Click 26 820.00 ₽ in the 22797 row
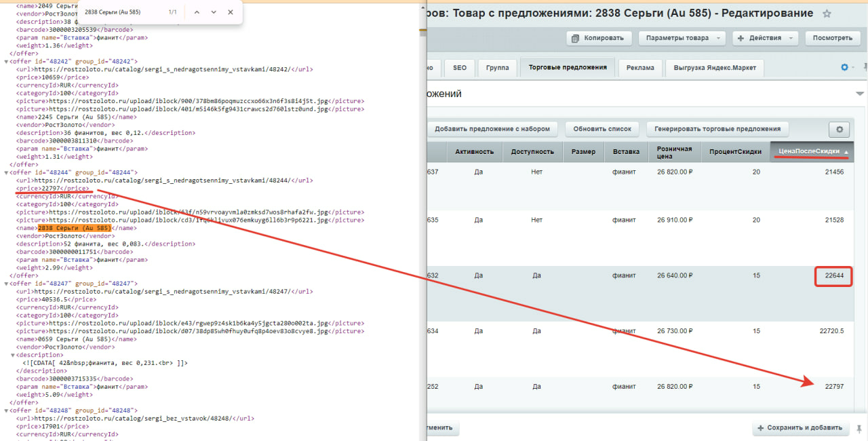Screen dimensions: 868x441 (674, 387)
